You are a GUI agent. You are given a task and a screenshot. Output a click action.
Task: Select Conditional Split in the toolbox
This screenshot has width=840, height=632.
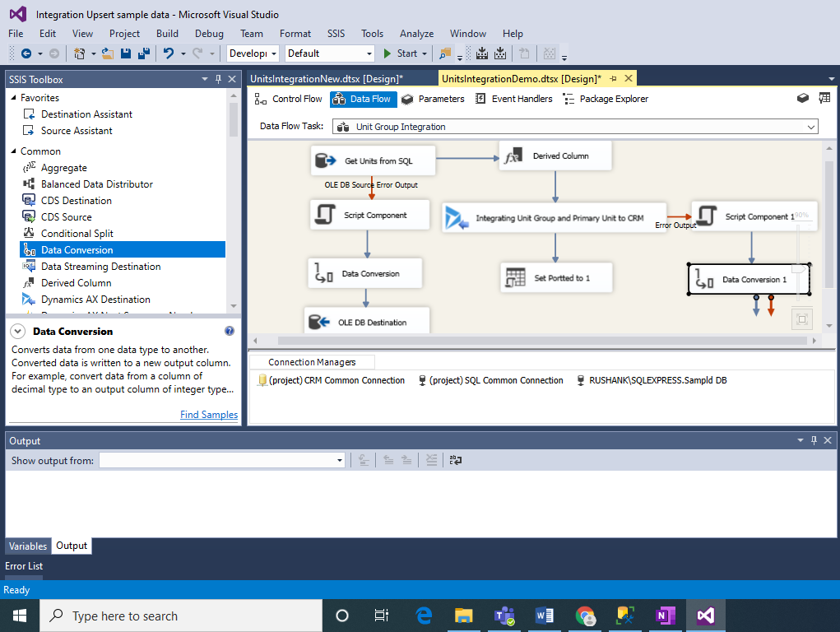point(77,233)
